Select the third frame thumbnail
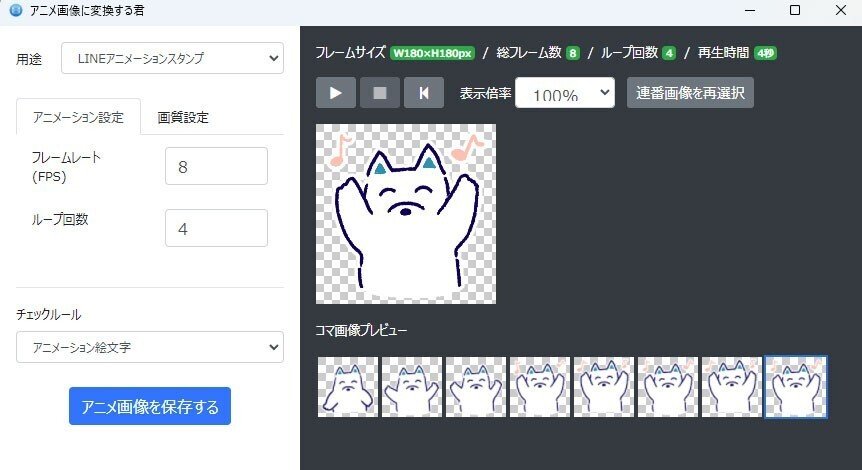The image size is (862, 470). (476, 386)
